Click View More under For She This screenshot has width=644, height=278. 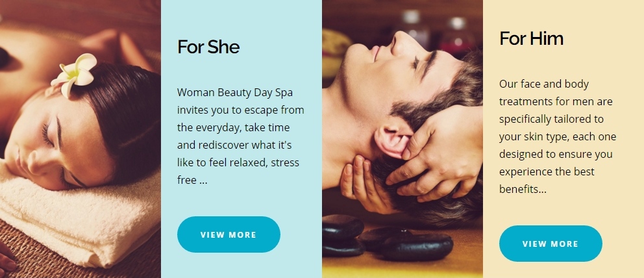click(x=229, y=234)
